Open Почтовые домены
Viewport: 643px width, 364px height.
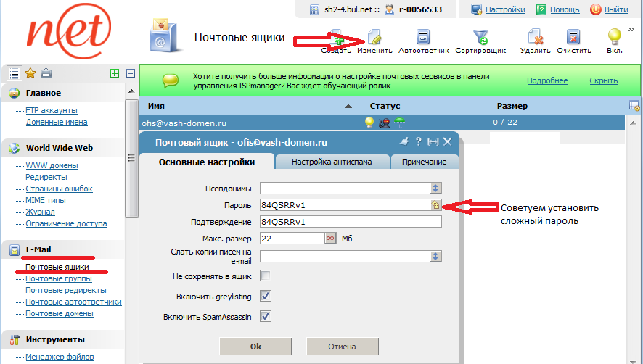(60, 313)
